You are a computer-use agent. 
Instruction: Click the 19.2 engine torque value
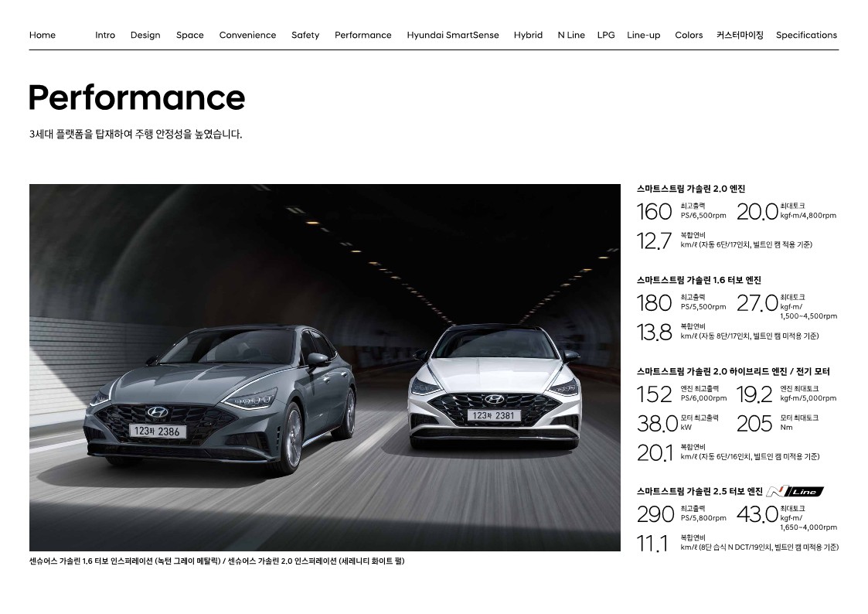[754, 394]
